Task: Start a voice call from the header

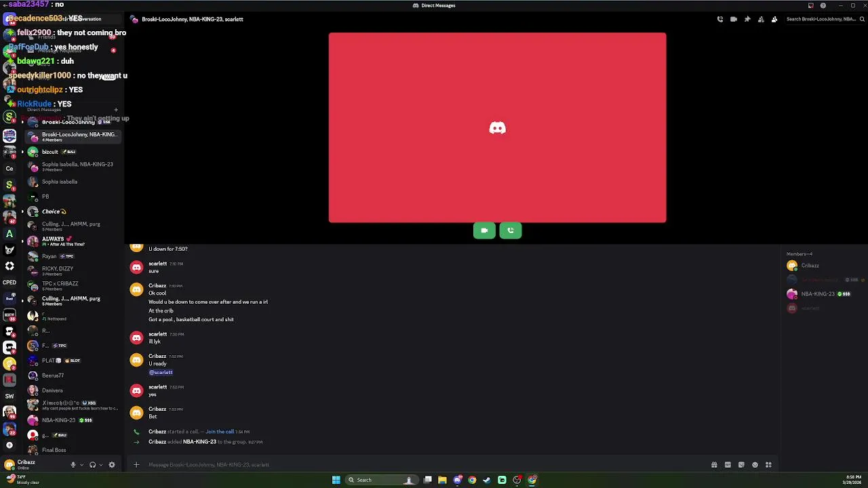Action: pos(720,19)
